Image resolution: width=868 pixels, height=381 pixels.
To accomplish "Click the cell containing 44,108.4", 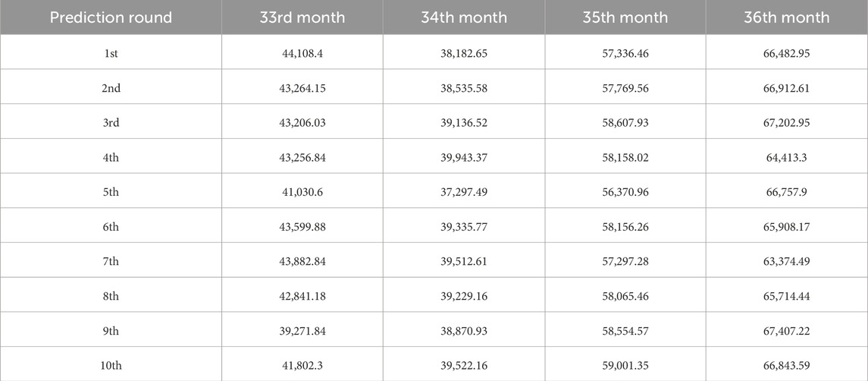I will (x=302, y=53).
